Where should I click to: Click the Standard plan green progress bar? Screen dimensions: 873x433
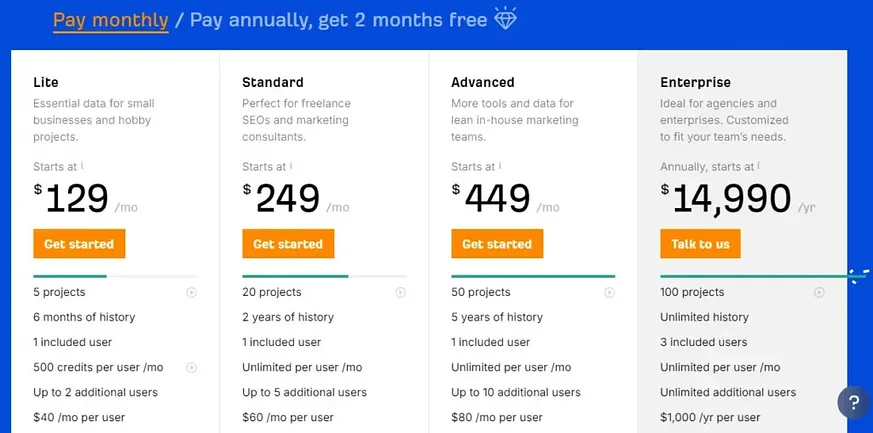[295, 276]
